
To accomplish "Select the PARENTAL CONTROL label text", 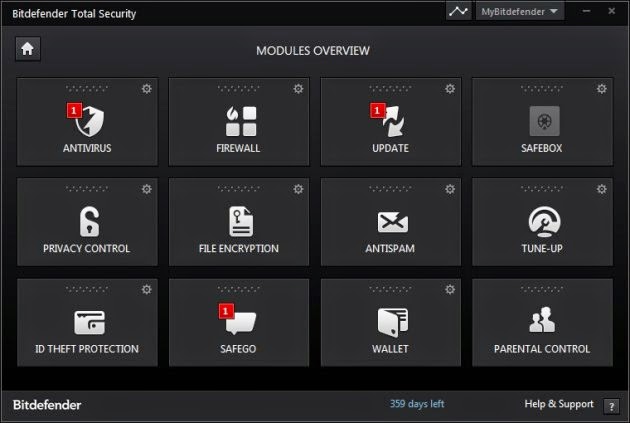I will 542,349.
